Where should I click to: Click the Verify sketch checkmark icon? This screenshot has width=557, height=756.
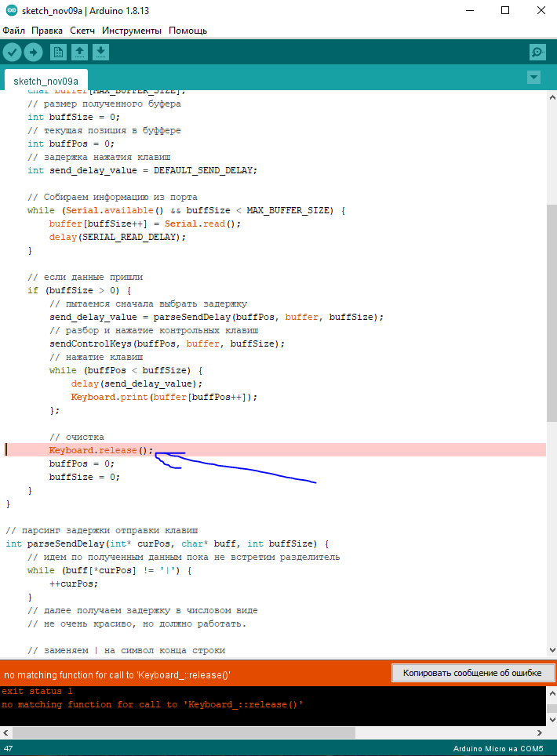point(12,53)
